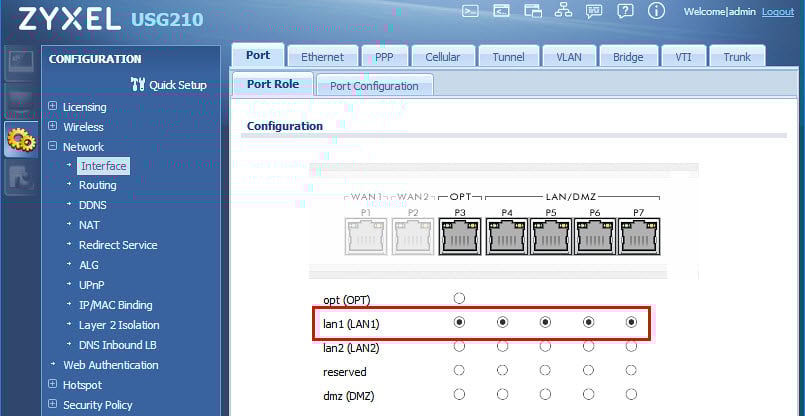
Task: Click the Quick Setup tools icon
Action: (138, 85)
